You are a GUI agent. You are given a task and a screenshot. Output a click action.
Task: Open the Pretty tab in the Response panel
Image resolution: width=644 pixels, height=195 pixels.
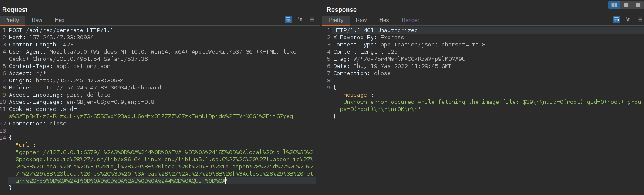(336, 20)
